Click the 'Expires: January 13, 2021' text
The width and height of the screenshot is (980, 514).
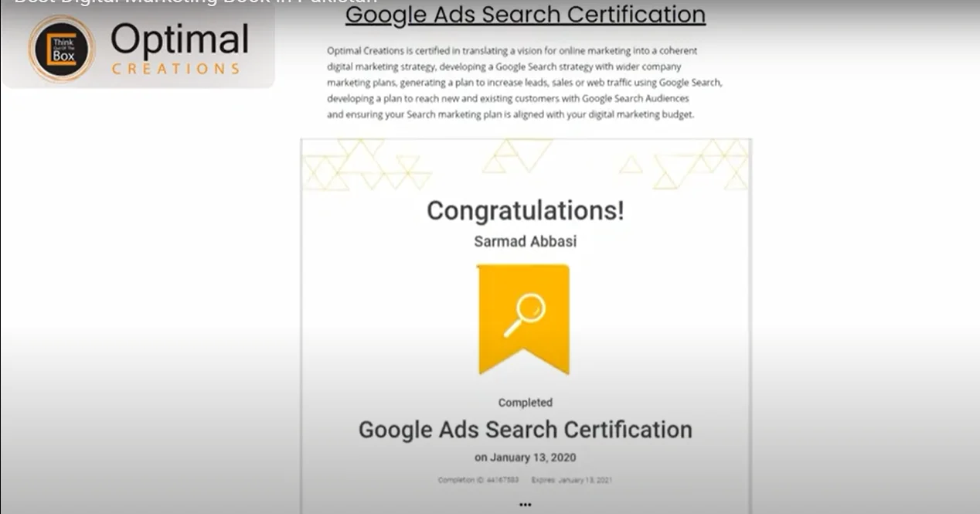(x=572, y=480)
